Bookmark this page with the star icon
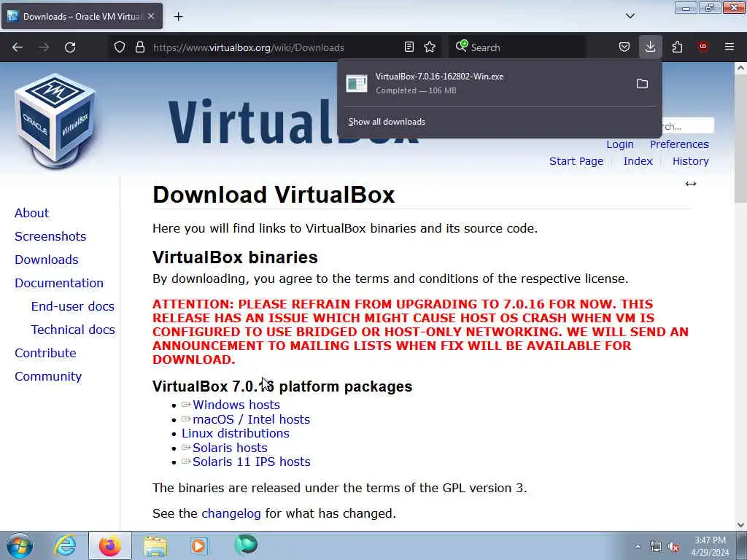The image size is (747, 560). pos(430,47)
